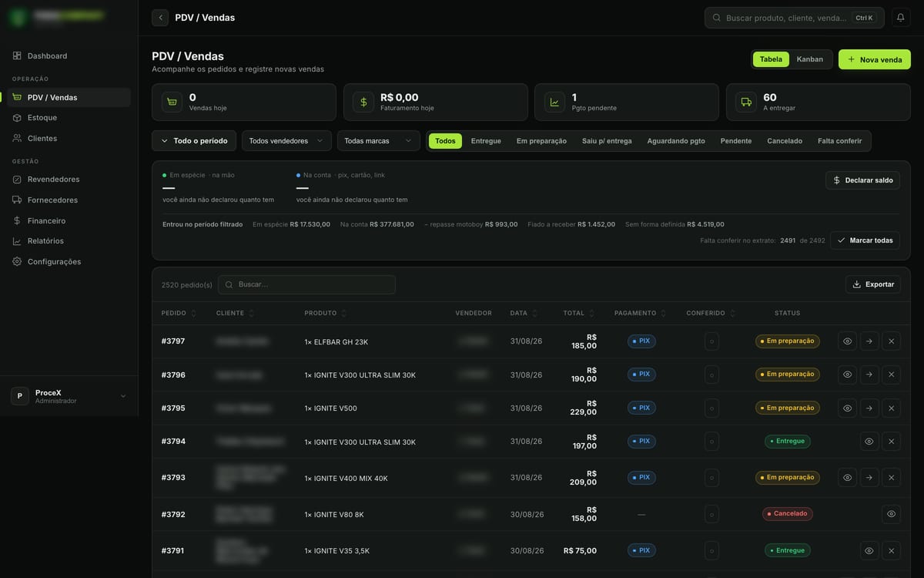The image size is (924, 578).
Task: Filter by Em preparação status
Action: [x=541, y=141]
